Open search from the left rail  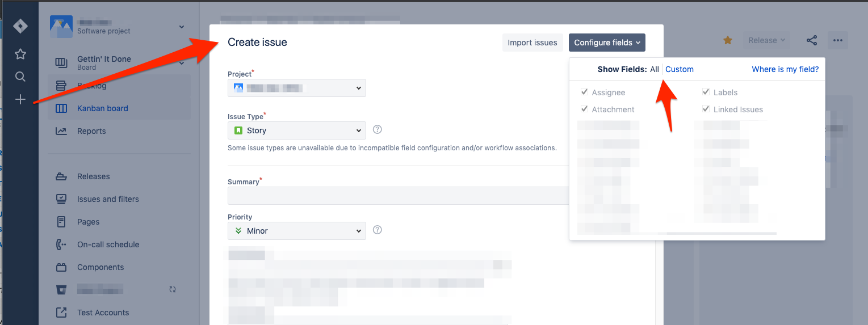tap(20, 77)
